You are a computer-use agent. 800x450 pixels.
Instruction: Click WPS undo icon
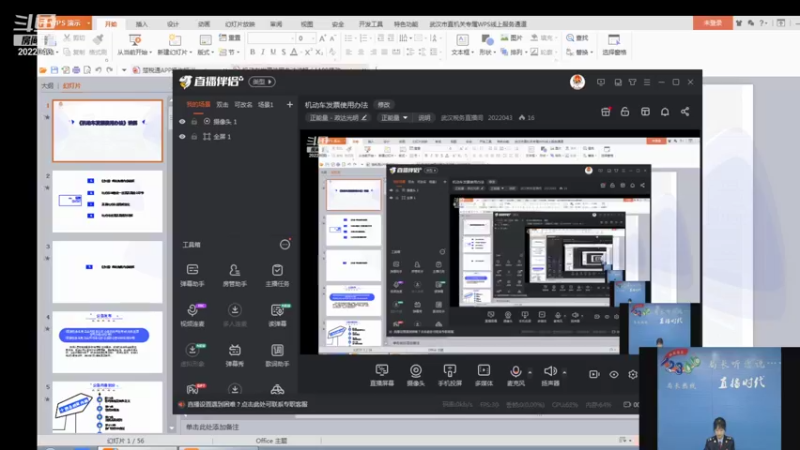click(x=98, y=70)
